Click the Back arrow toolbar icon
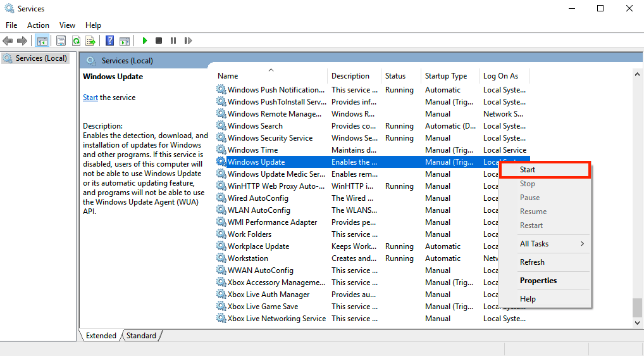 point(8,41)
